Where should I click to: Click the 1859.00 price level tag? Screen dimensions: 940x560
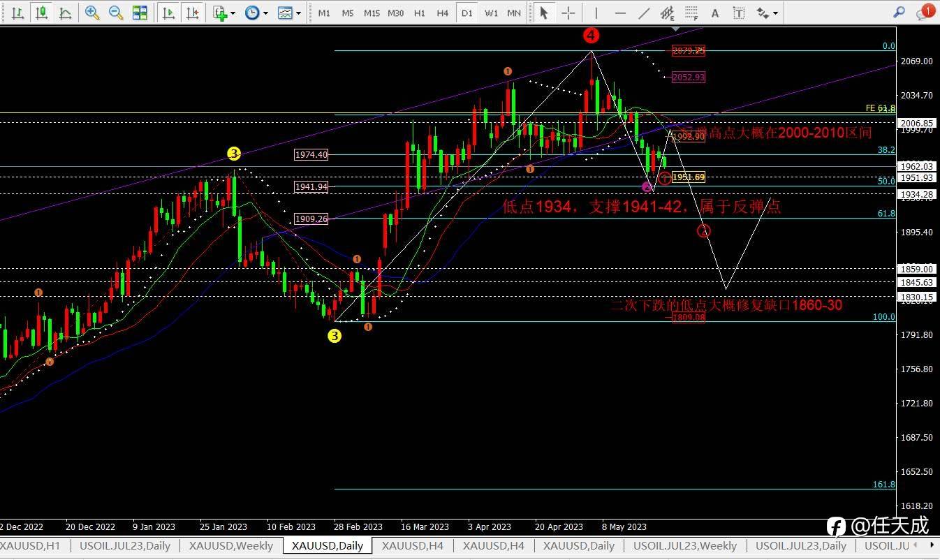coord(917,269)
